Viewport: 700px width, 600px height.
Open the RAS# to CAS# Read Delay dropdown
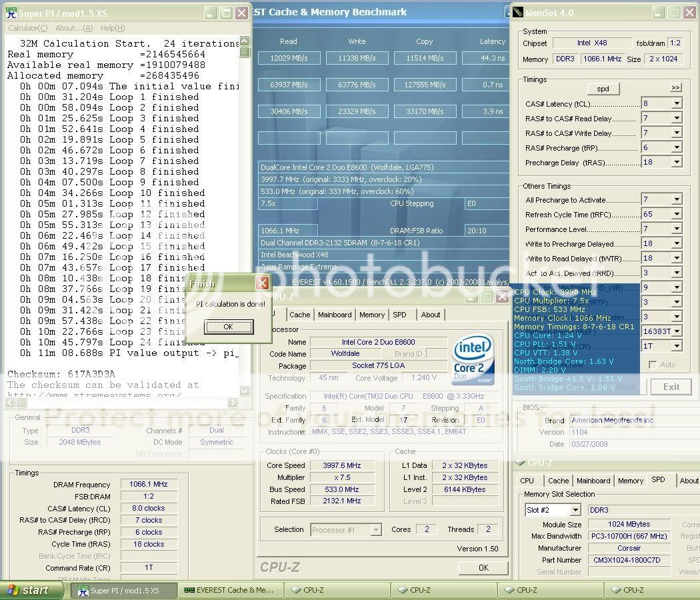pyautogui.click(x=677, y=118)
